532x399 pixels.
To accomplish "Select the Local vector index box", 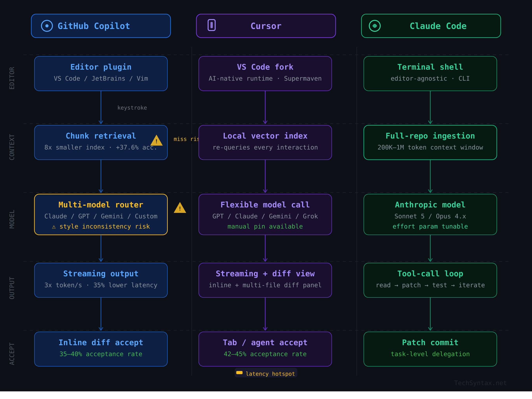I will pos(265,142).
